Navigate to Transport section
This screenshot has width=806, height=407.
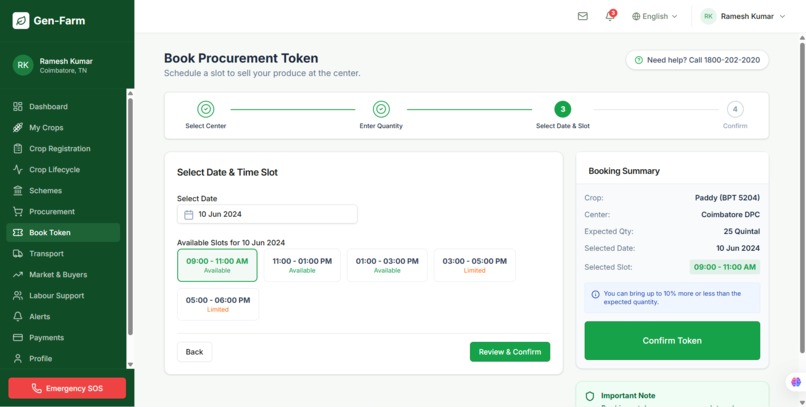click(x=63, y=253)
